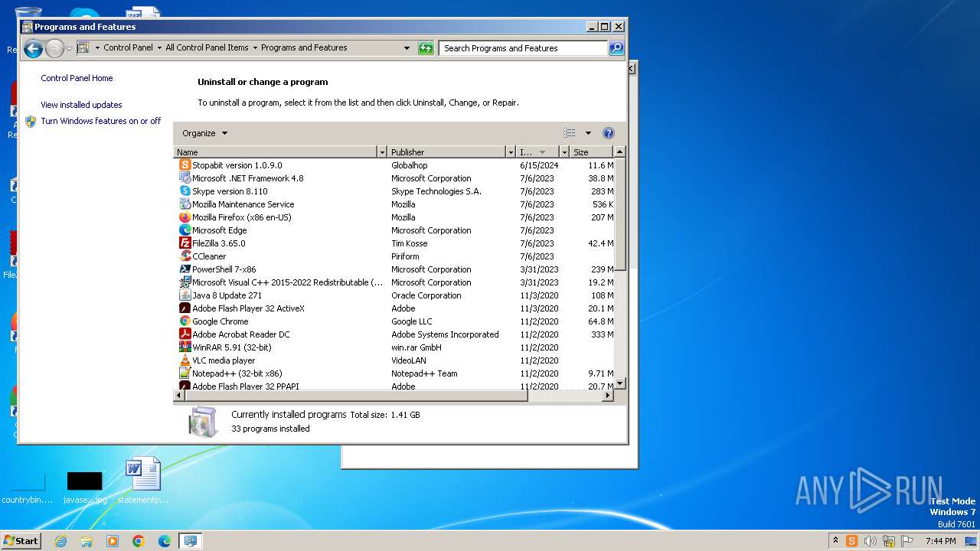The image size is (980, 551).
Task: Click the volume speaker tray icon
Action: tap(870, 541)
